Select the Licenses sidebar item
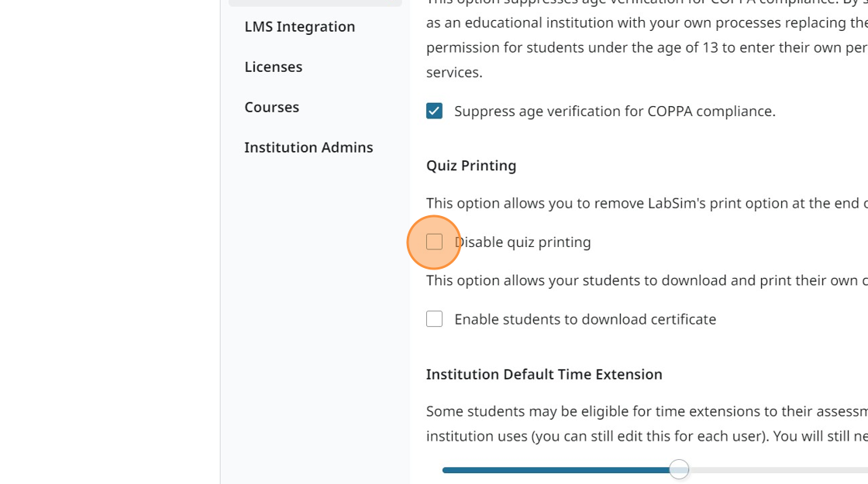The width and height of the screenshot is (868, 484). coord(274,67)
